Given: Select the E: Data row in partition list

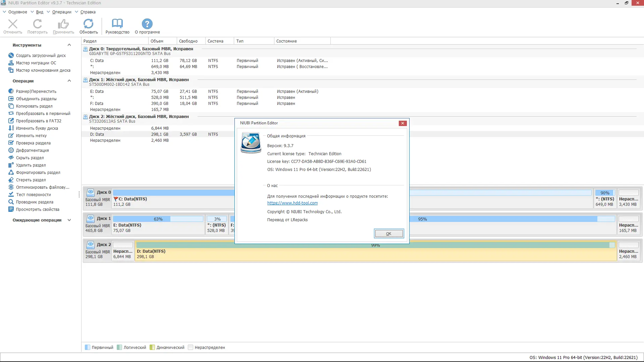Looking at the screenshot, I should (97, 92).
